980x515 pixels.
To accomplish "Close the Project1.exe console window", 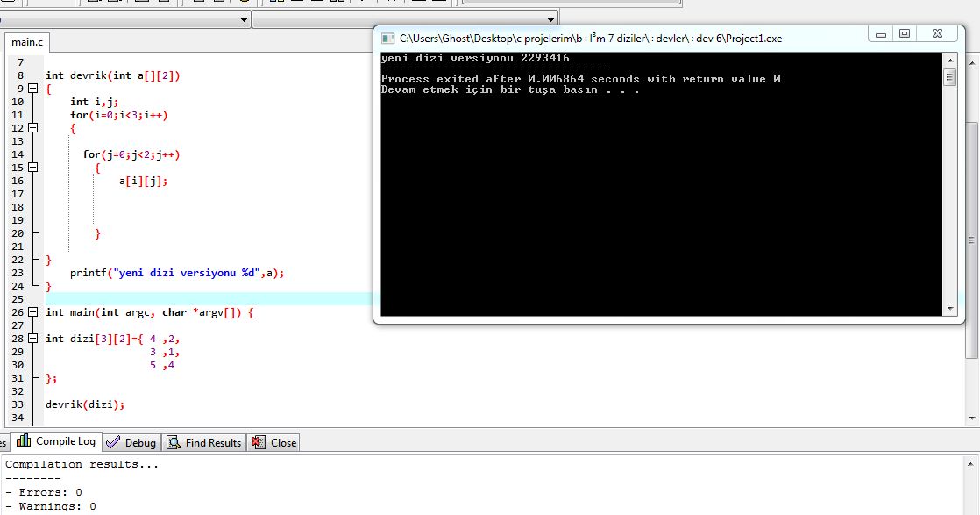I will tap(937, 34).
